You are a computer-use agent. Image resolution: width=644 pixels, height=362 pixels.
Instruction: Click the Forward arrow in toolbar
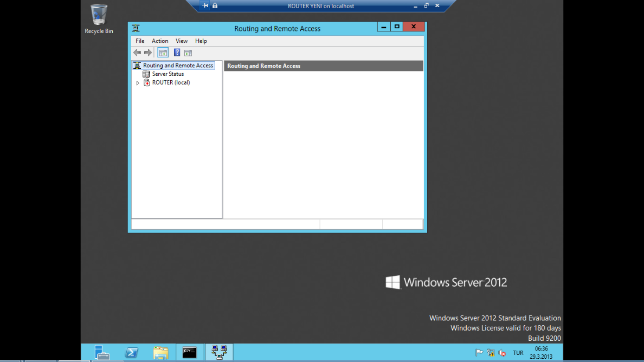[148, 53]
